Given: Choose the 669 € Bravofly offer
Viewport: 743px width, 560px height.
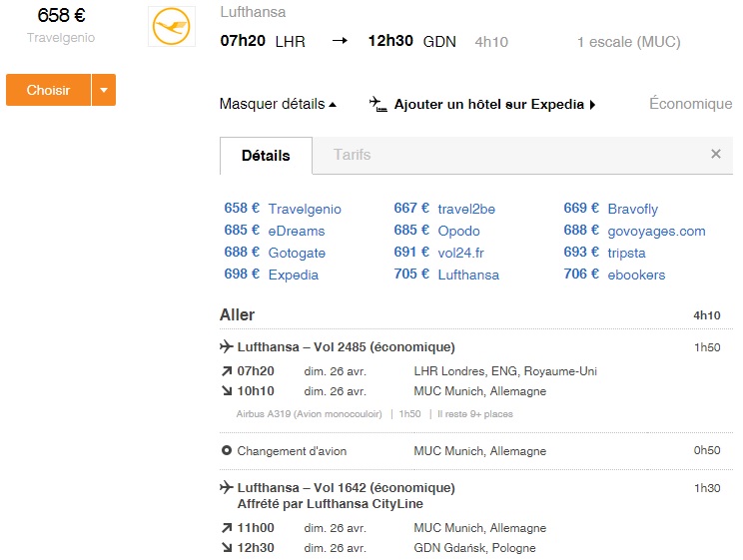Looking at the screenshot, I should pyautogui.click(x=611, y=209).
